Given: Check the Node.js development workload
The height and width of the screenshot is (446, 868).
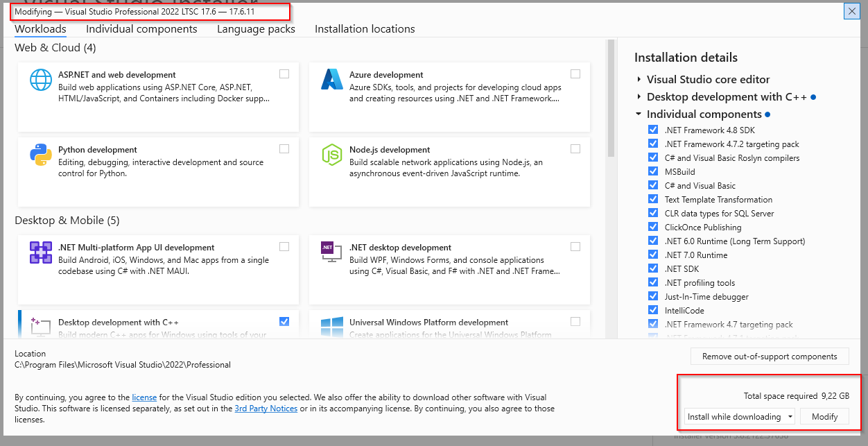Looking at the screenshot, I should tap(575, 149).
